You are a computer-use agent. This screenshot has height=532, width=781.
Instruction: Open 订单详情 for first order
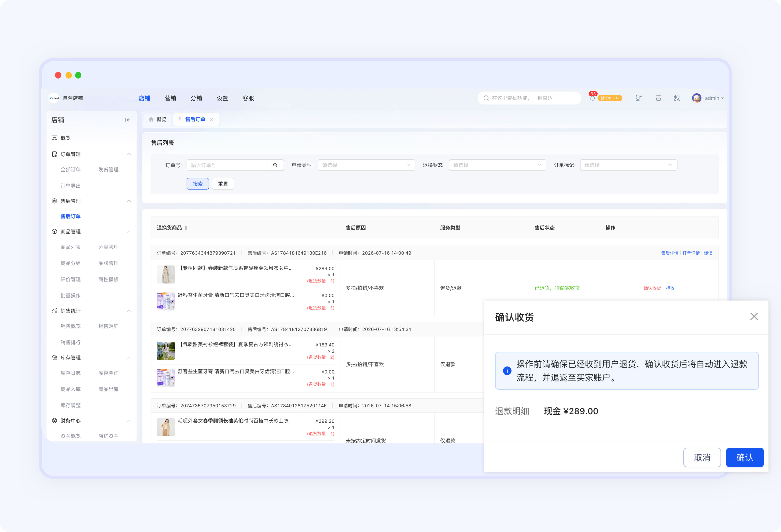[691, 253]
